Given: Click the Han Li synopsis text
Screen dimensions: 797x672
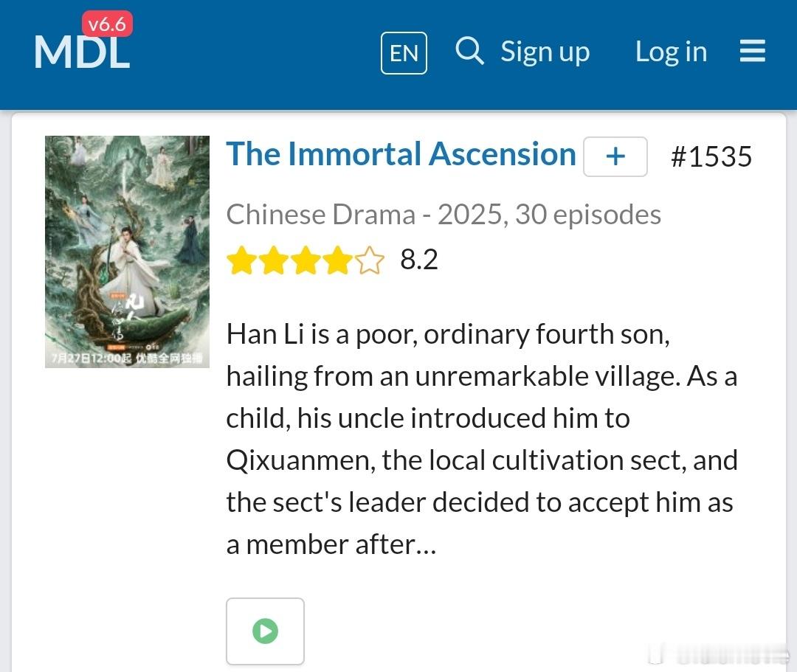Looking at the screenshot, I should (482, 439).
